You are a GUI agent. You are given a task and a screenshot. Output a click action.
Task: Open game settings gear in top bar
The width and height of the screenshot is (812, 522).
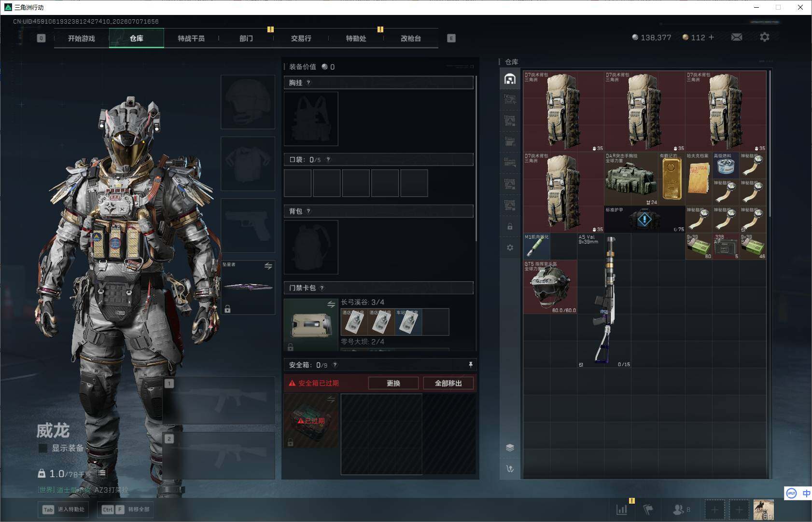[765, 37]
